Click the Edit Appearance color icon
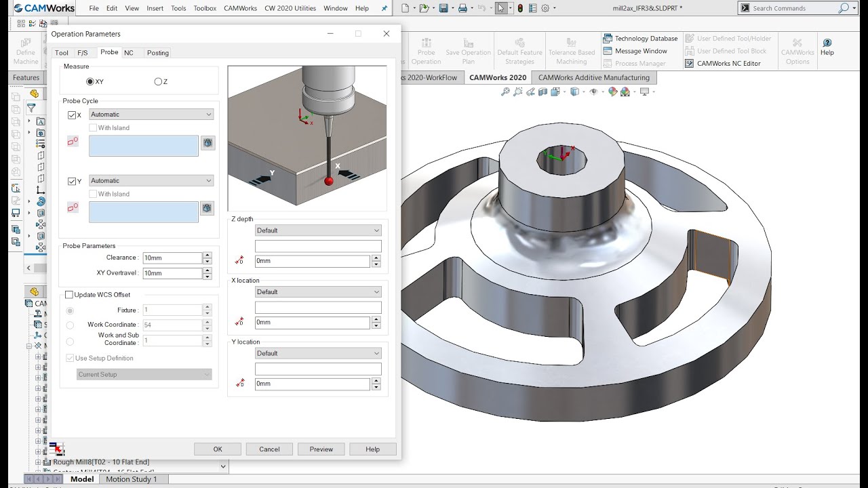The image size is (868, 488). (x=613, y=91)
